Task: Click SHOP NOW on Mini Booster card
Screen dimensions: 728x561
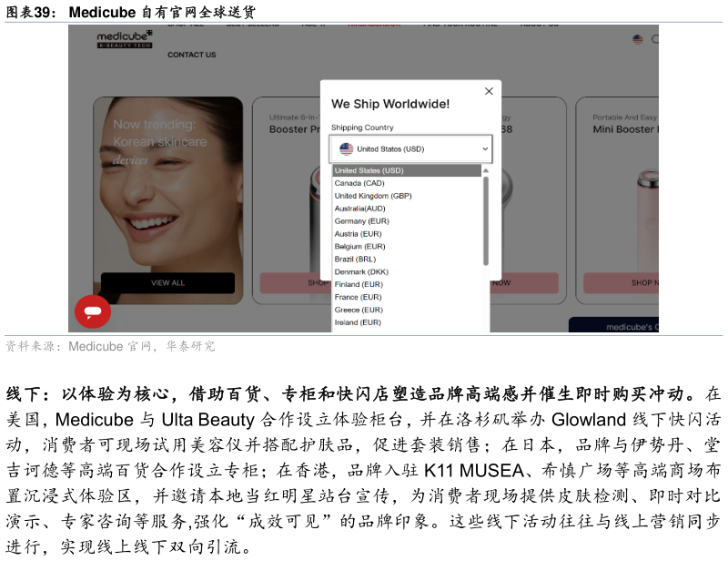Action: click(622, 282)
